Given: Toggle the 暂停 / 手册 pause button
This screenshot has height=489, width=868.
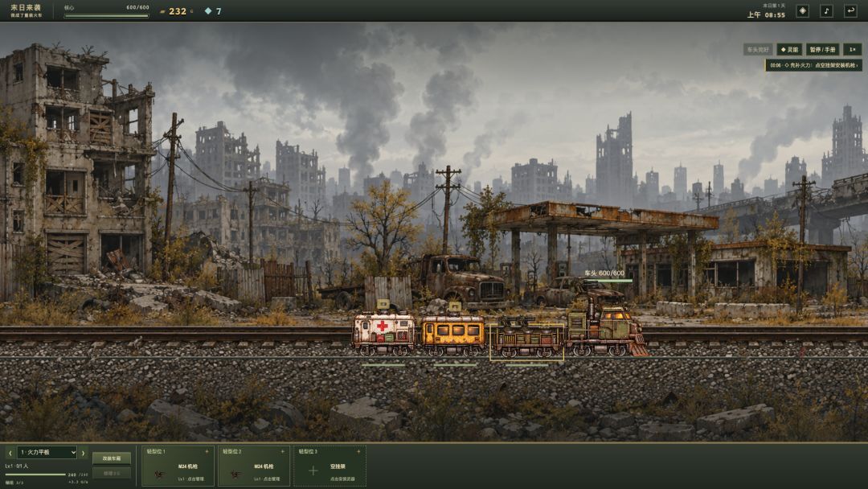Looking at the screenshot, I should [823, 49].
